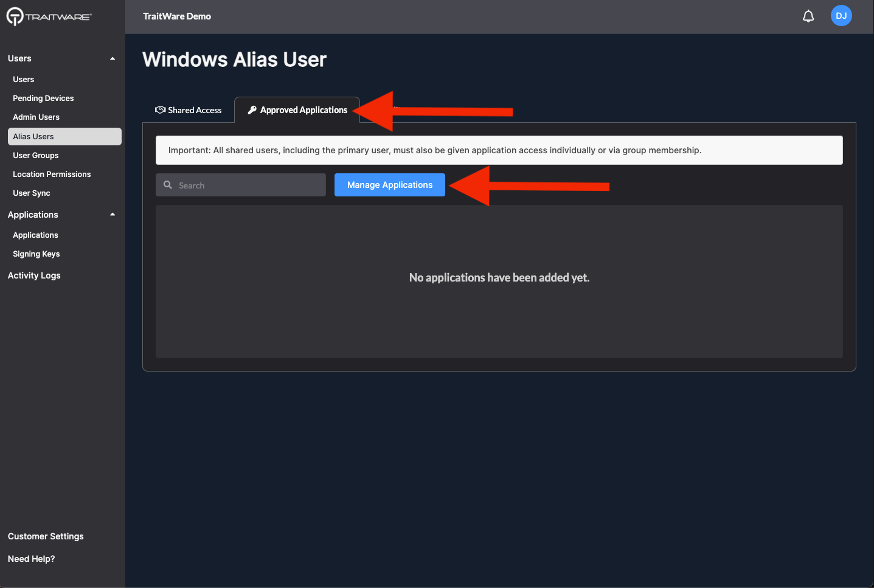Switch to the Shared Access tab

coord(189,110)
